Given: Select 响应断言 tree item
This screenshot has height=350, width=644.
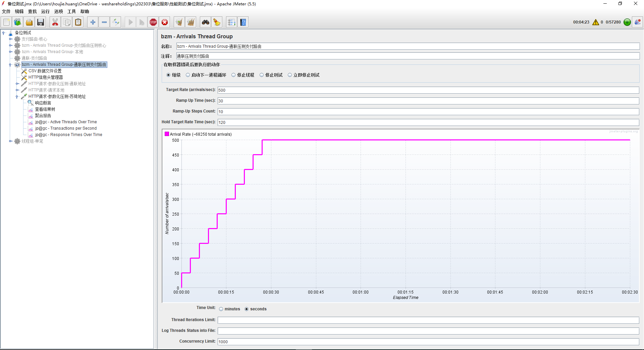Looking at the screenshot, I should click(x=43, y=103).
